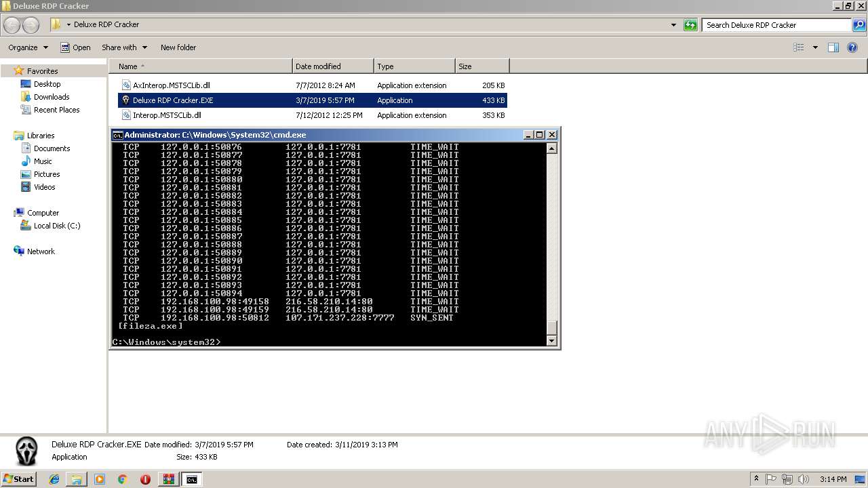868x488 pixels.
Task: Open Documents library
Action: point(52,148)
